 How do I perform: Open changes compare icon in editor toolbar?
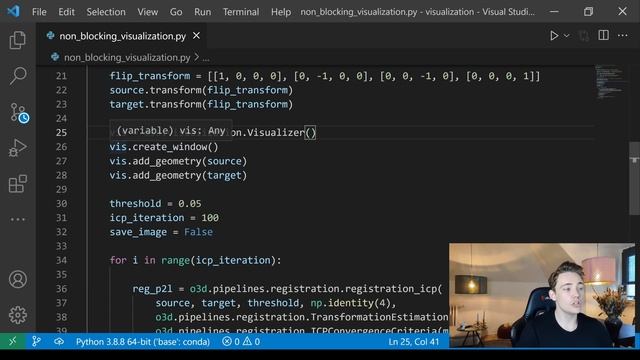(584, 36)
